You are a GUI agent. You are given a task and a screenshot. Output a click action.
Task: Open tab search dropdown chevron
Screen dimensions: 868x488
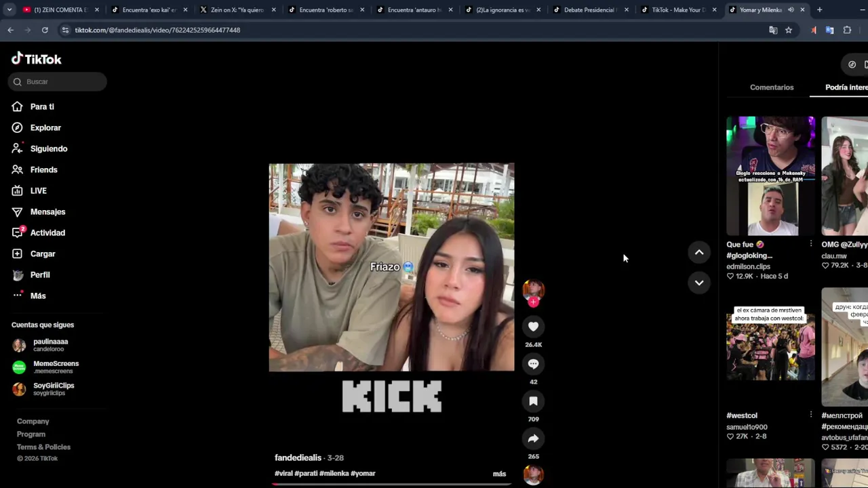click(x=11, y=9)
